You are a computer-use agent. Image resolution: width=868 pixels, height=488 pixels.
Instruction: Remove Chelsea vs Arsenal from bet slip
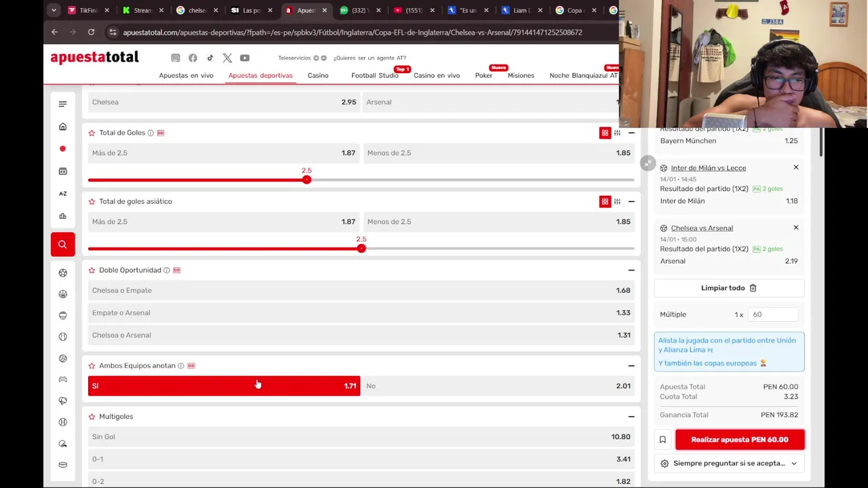pos(796,228)
